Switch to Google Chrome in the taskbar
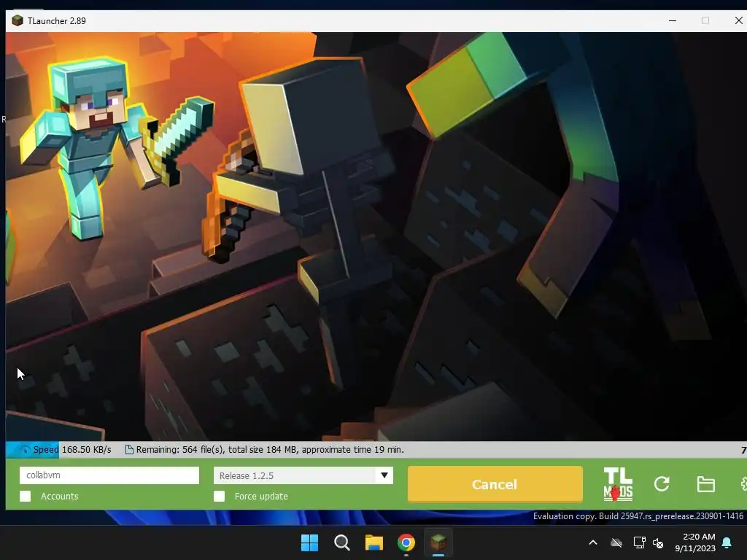The width and height of the screenshot is (747, 560). pyautogui.click(x=406, y=542)
